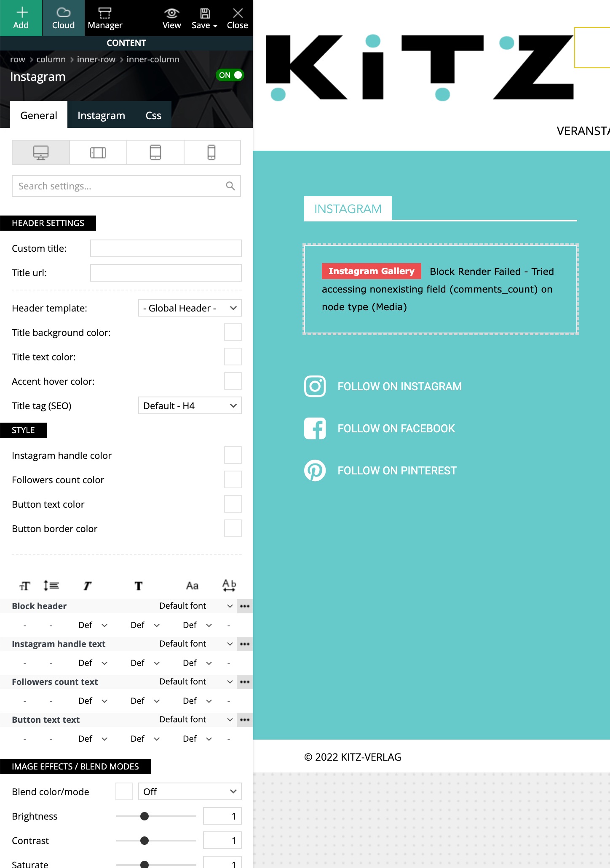Click the Facebook logo icon
The height and width of the screenshot is (868, 610).
(315, 428)
